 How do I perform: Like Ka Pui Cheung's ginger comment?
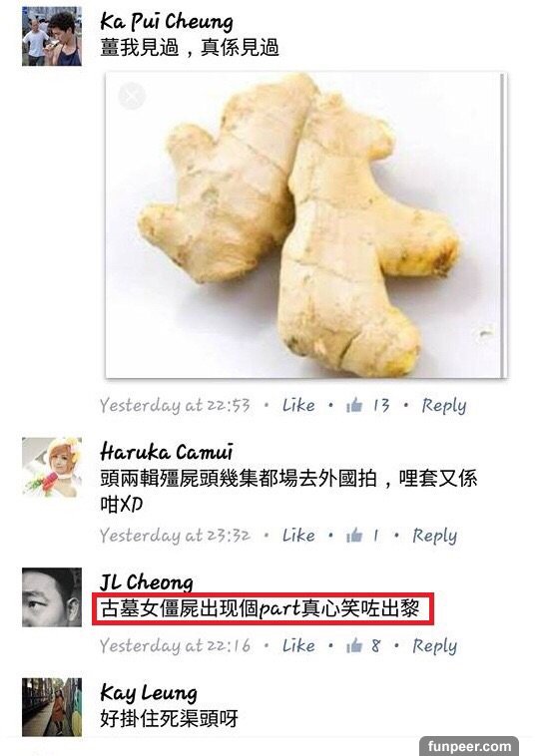point(298,405)
